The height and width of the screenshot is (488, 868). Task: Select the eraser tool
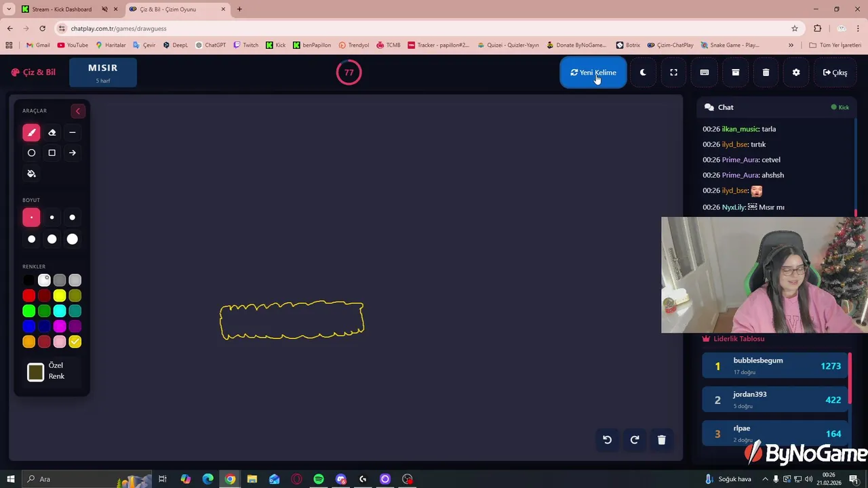click(52, 133)
